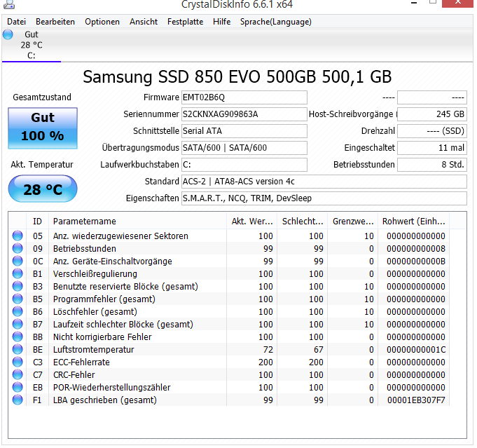Open the Sprache(Language) menu
This screenshot has height=448, width=477.
pos(275,22)
